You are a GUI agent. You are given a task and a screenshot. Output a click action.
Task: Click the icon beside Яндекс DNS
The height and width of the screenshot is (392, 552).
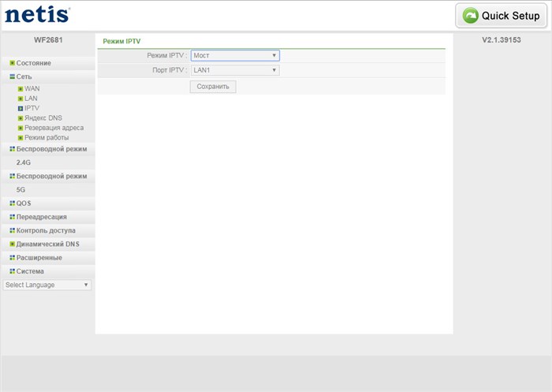(x=21, y=118)
